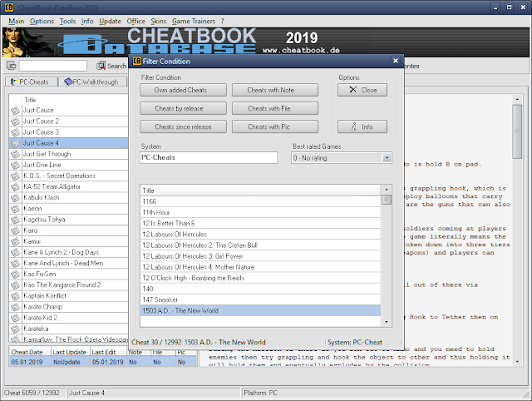Click the cheat text scroll up arrow
Image resolution: width=532 pixels, height=401 pixels.
(x=517, y=99)
